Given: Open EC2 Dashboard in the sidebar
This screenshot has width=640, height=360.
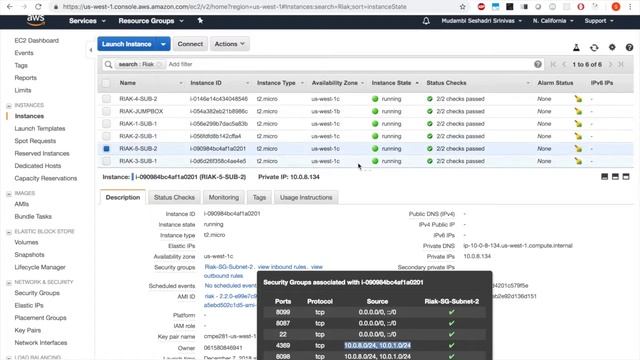Looking at the screenshot, I should [37, 40].
